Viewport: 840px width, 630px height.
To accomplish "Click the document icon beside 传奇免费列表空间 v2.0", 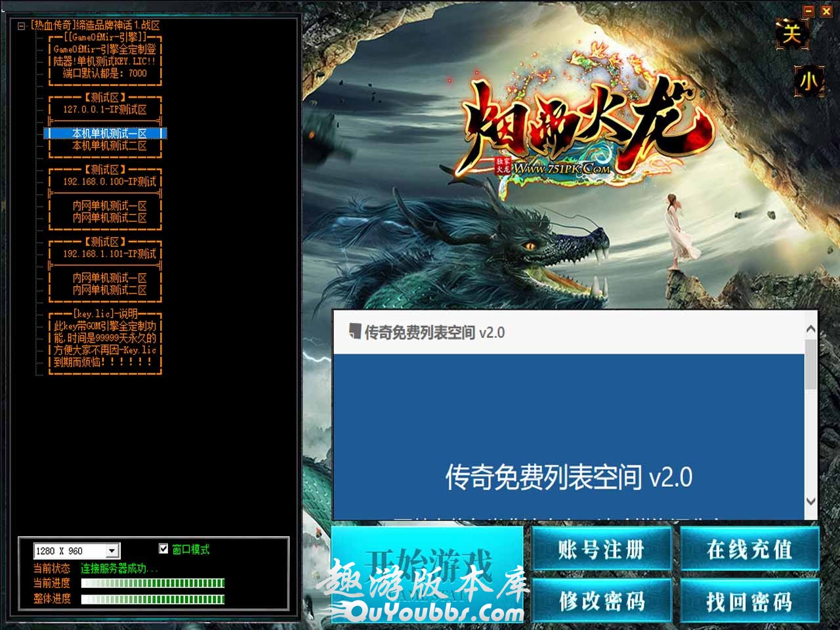I will click(354, 331).
